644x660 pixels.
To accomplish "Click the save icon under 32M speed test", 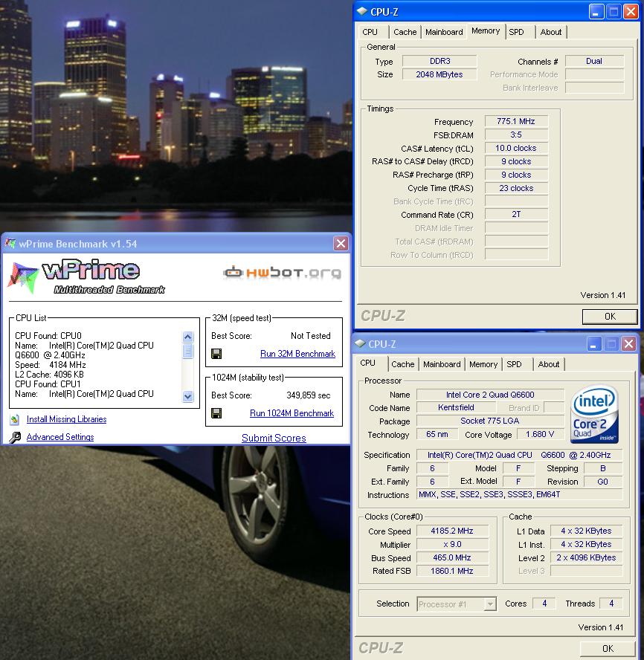I will coord(216,354).
